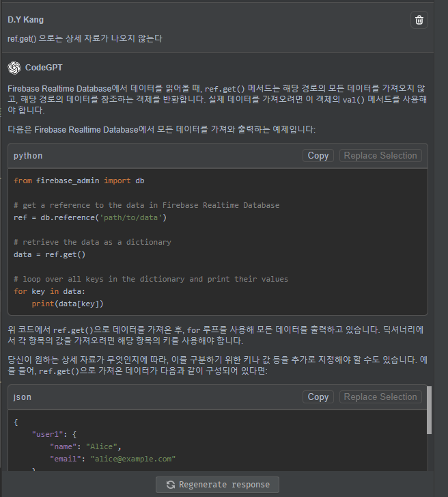The height and width of the screenshot is (497, 448).
Task: Click the refresh icon in Regenerate response
Action: (x=171, y=485)
